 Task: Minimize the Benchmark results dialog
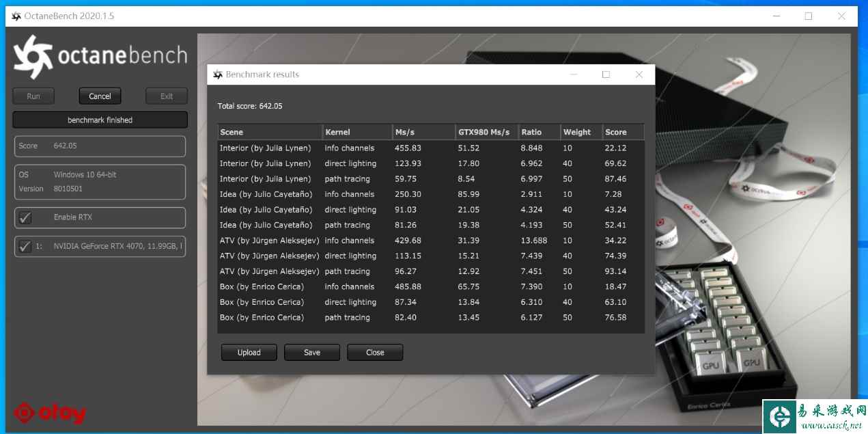click(573, 74)
